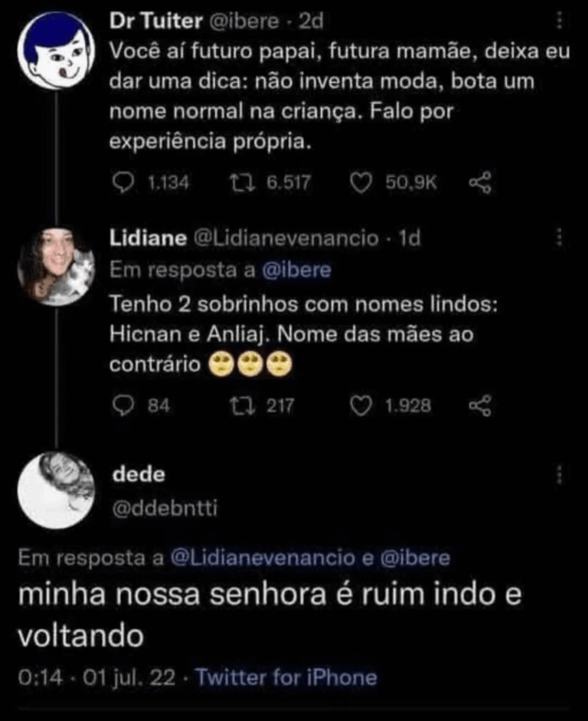Retweet Dr Tuiter's tweet

click(x=240, y=182)
